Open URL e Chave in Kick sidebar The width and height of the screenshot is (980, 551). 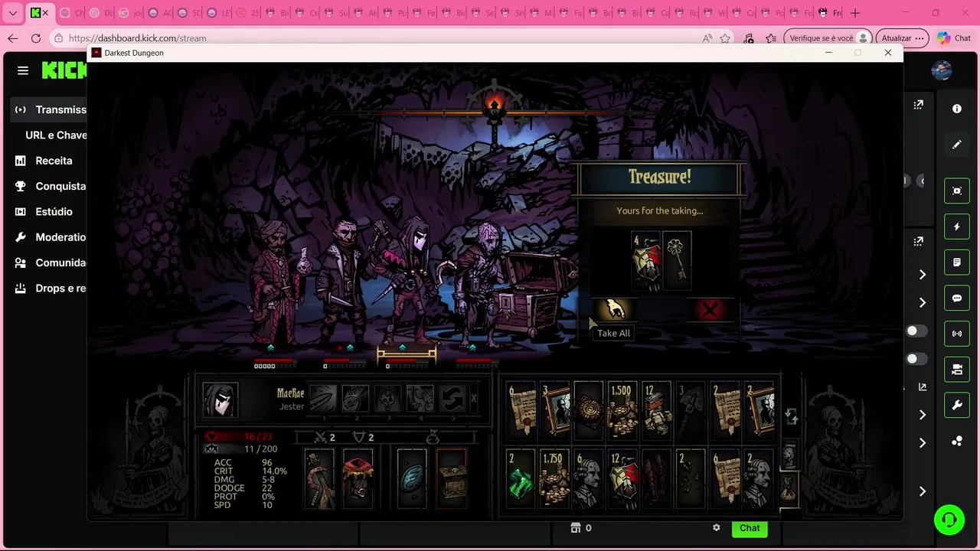[55, 135]
